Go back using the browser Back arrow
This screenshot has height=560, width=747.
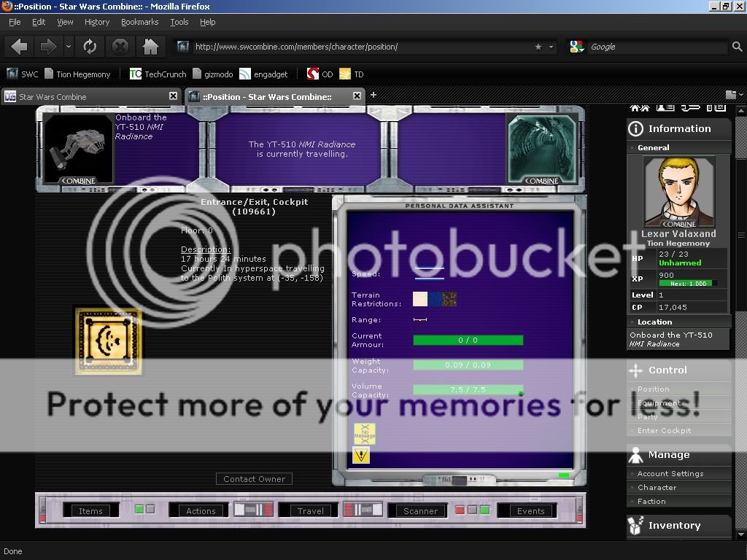pyautogui.click(x=20, y=47)
